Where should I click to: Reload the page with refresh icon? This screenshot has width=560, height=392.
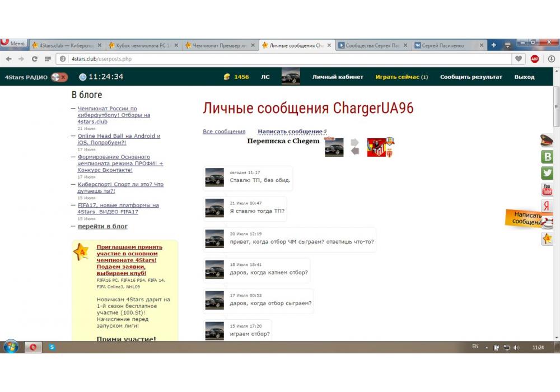pyautogui.click(x=35, y=59)
